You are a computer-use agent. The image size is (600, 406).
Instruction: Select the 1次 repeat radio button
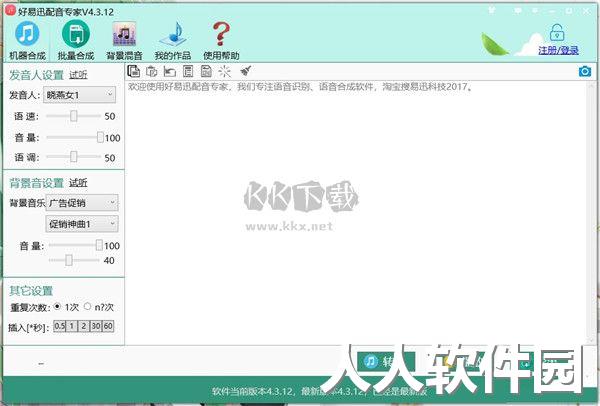[57, 306]
